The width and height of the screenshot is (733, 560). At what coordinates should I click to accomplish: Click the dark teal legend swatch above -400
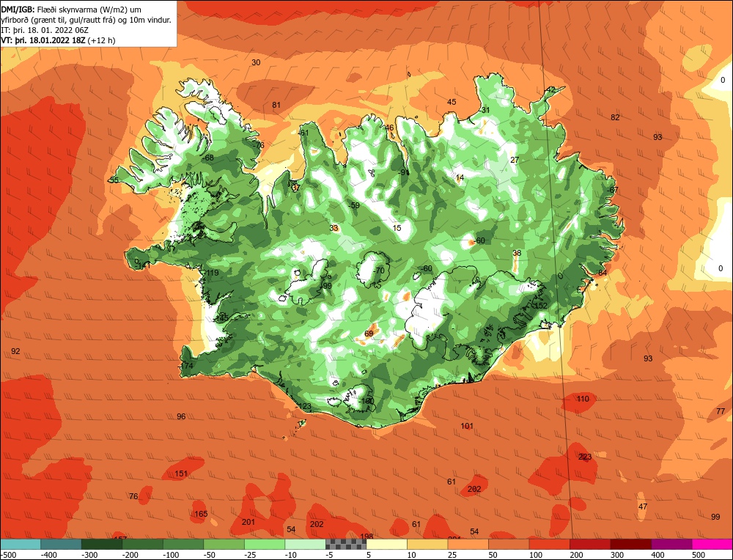pyautogui.click(x=61, y=544)
